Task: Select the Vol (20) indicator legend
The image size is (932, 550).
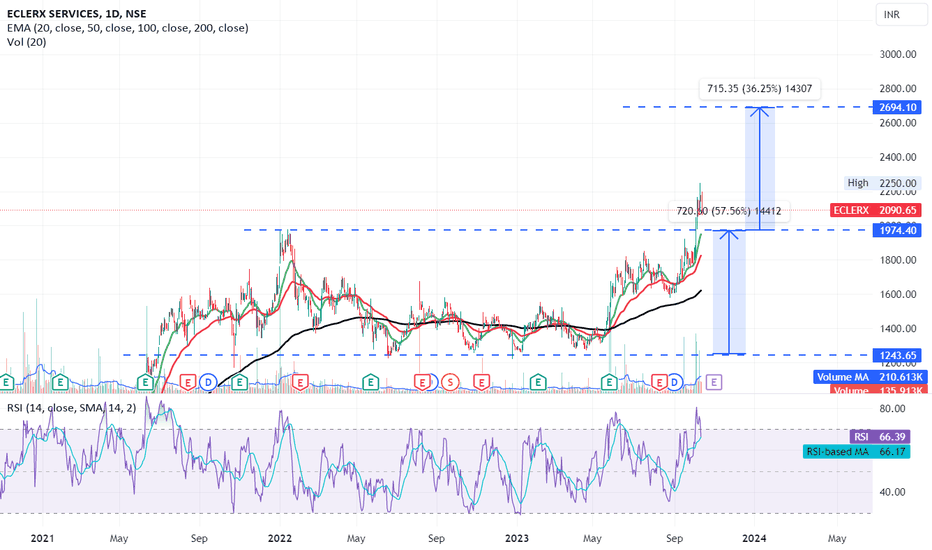Action: coord(26,42)
